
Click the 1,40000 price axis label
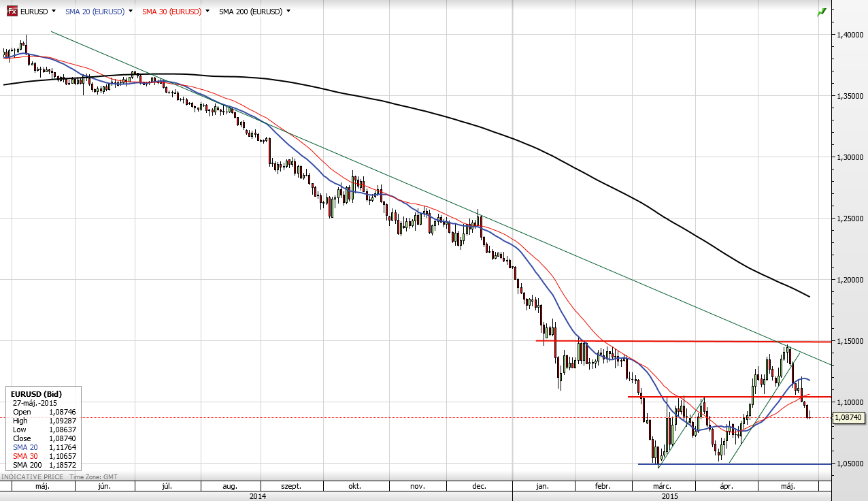tap(850, 34)
